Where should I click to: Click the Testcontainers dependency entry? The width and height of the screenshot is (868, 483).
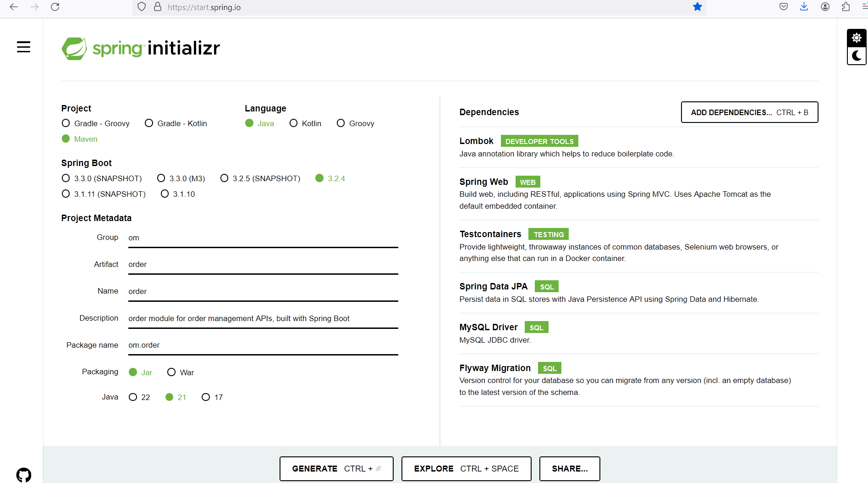point(638,246)
